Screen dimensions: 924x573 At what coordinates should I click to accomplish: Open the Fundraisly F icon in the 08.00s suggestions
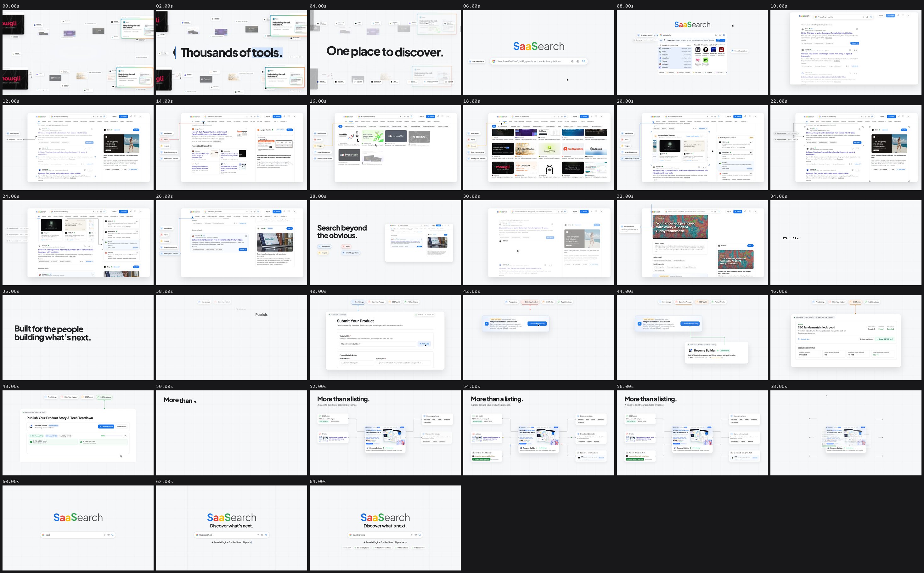706,50
